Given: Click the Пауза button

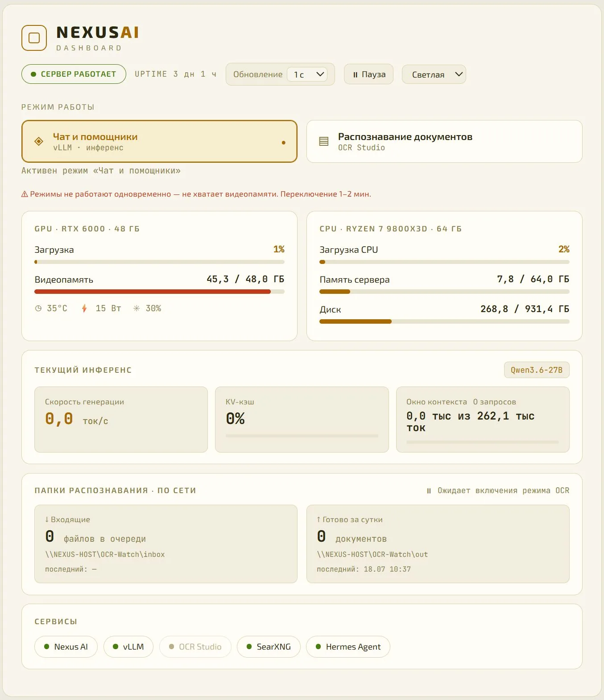Looking at the screenshot, I should [368, 74].
